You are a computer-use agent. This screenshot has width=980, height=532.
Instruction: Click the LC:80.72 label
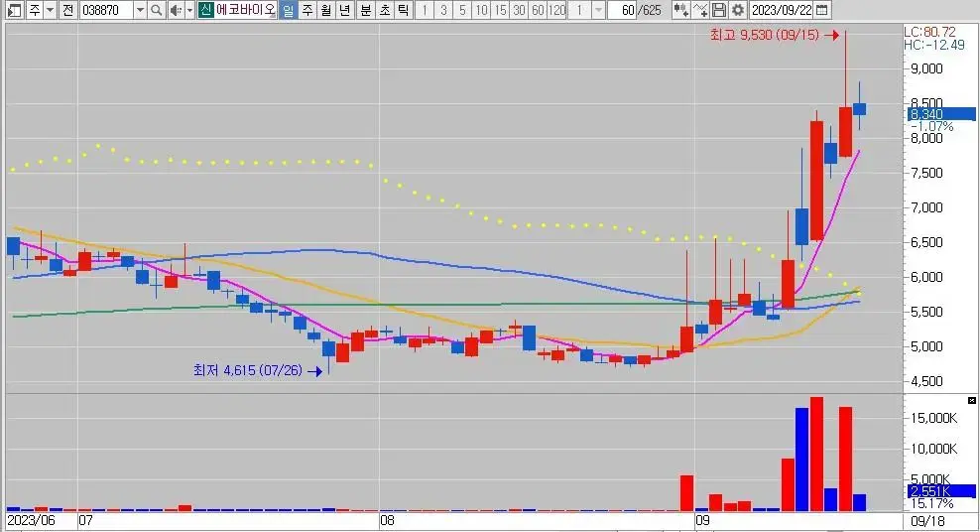click(930, 32)
